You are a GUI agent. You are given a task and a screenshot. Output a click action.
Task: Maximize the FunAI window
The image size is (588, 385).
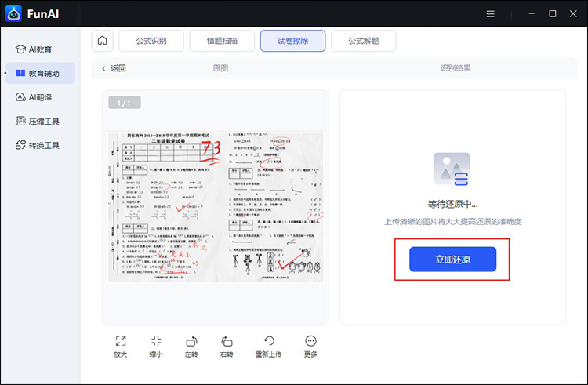point(553,14)
